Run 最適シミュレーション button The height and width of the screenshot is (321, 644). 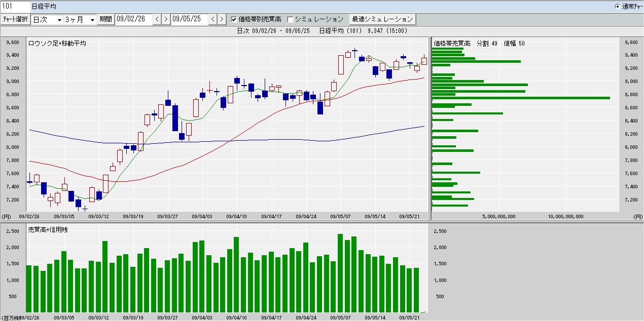pos(382,19)
